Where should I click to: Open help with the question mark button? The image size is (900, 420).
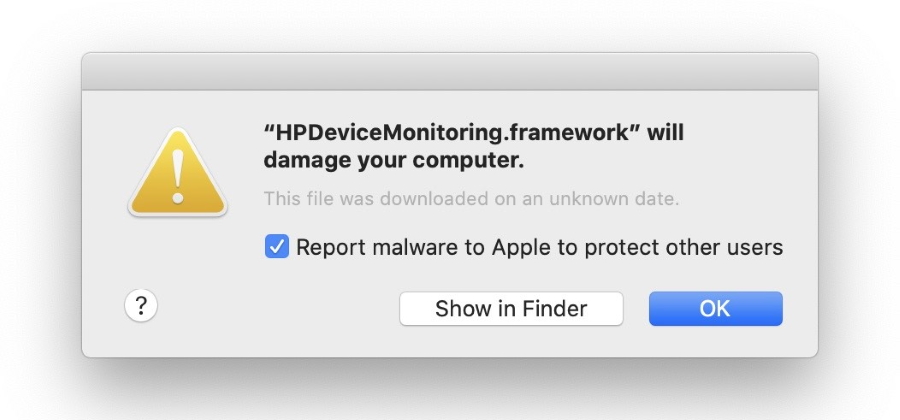click(x=141, y=306)
